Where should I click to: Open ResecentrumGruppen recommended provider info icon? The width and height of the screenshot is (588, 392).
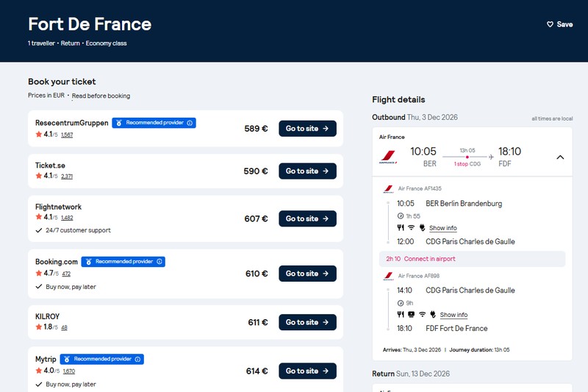(190, 123)
